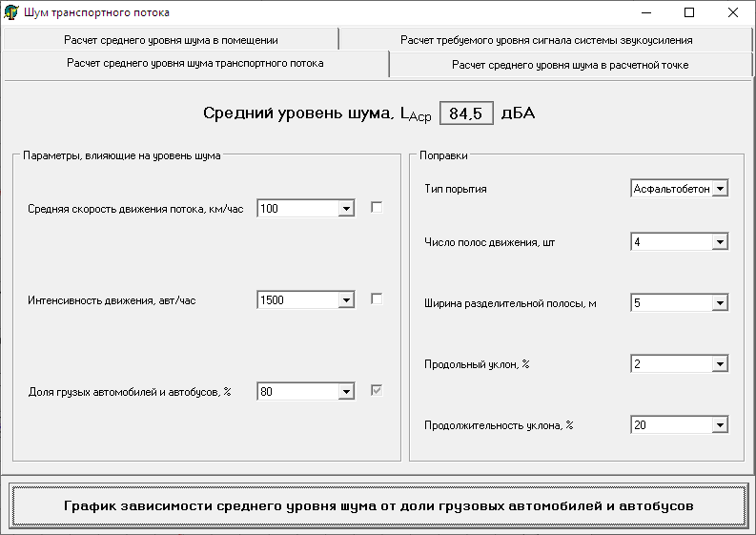The height and width of the screenshot is (535, 756).
Task: Toggle the checked box beside Доля грузых автомобилей
Action: click(377, 390)
